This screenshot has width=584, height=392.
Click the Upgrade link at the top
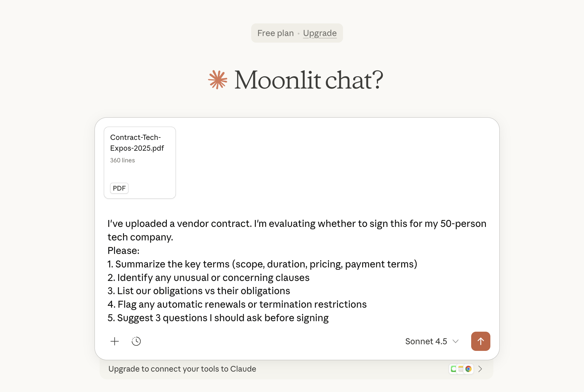(320, 33)
